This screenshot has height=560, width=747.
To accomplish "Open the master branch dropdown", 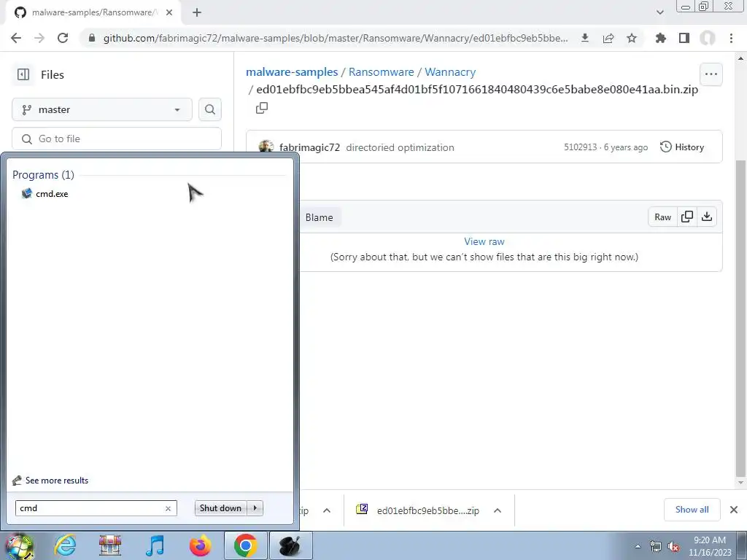I will [102, 109].
